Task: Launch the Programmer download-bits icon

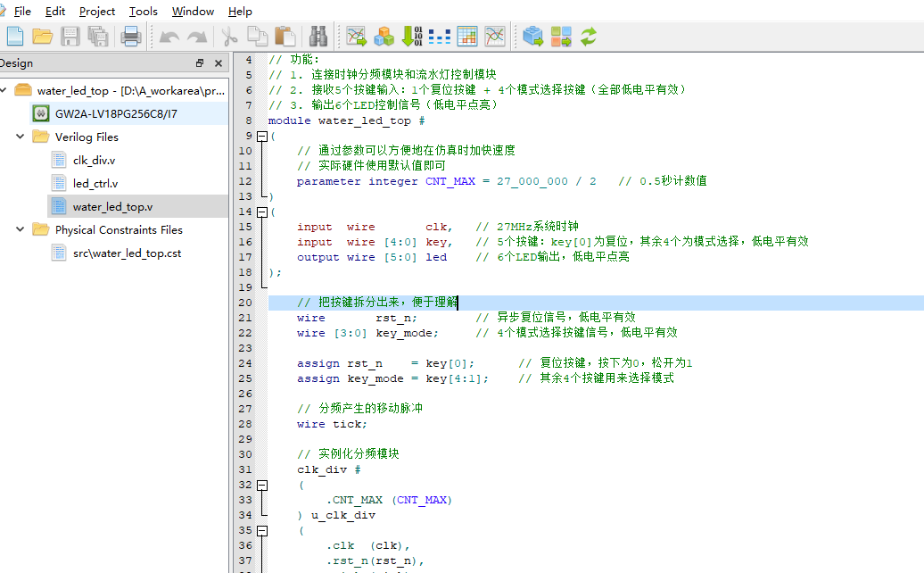Action: tap(412, 37)
